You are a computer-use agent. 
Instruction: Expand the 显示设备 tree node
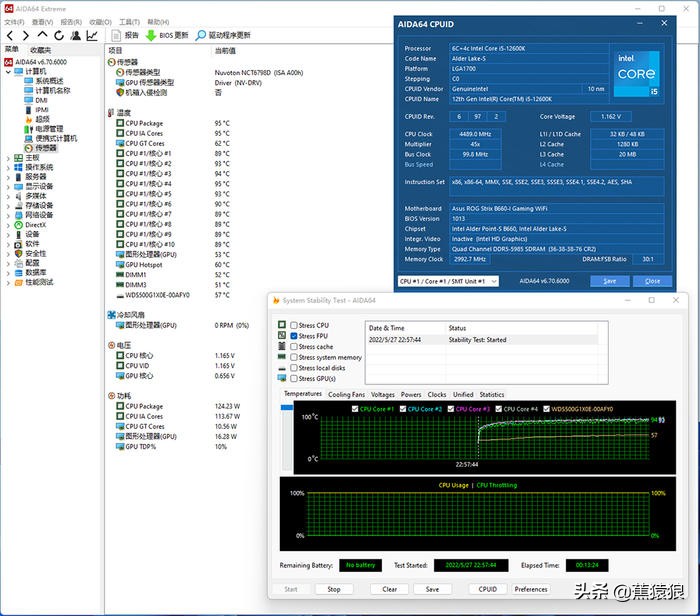tap(8, 187)
